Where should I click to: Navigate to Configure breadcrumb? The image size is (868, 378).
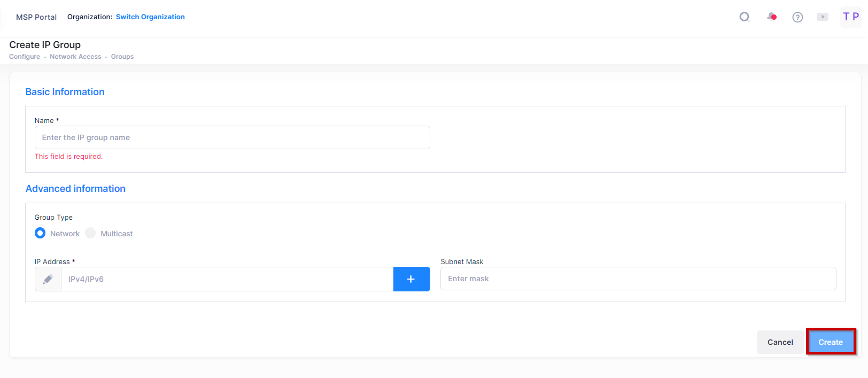click(25, 57)
